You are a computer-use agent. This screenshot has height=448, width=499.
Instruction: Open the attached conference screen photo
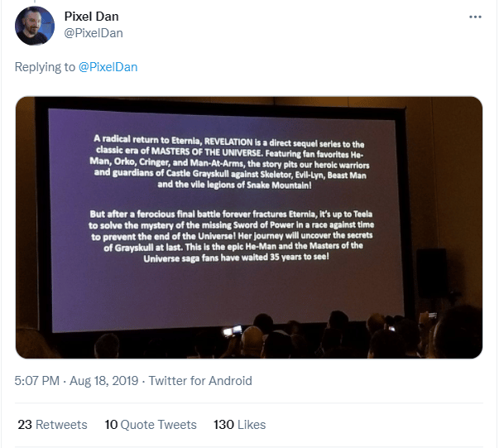pyautogui.click(x=249, y=228)
